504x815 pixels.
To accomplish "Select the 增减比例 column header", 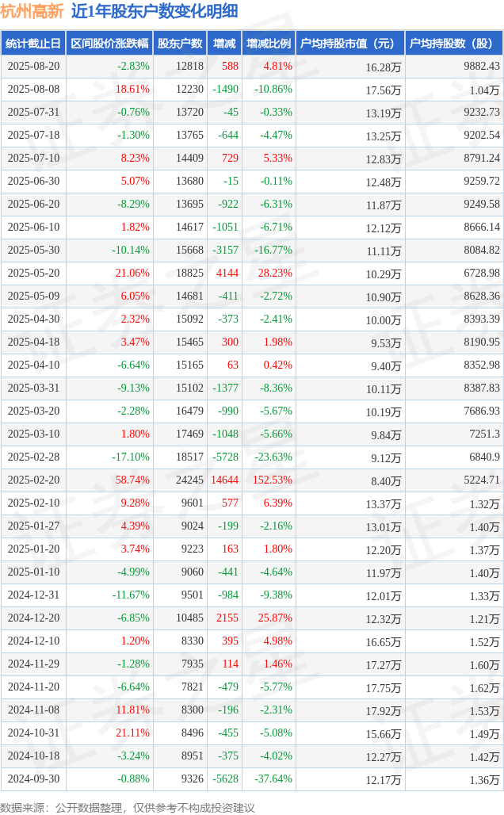I will pyautogui.click(x=268, y=44).
